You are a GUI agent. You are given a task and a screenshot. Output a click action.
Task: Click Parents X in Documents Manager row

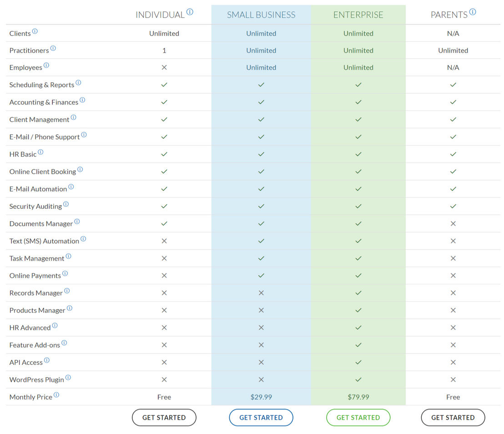pyautogui.click(x=453, y=223)
